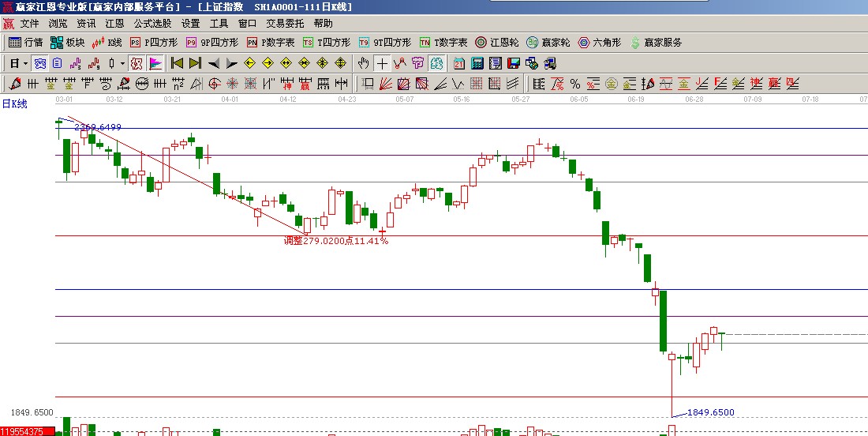This screenshot has height=436, width=868.
Task: Expand the candlestick style dropdown arrow
Action: (x=122, y=63)
